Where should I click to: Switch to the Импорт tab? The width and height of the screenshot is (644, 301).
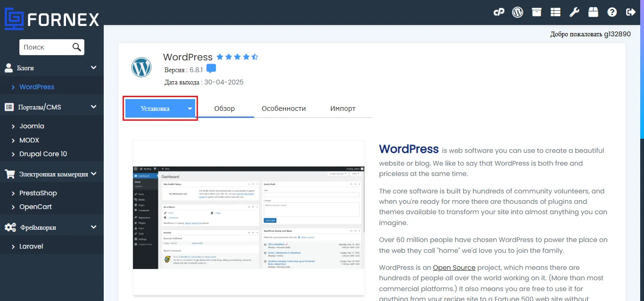(343, 109)
